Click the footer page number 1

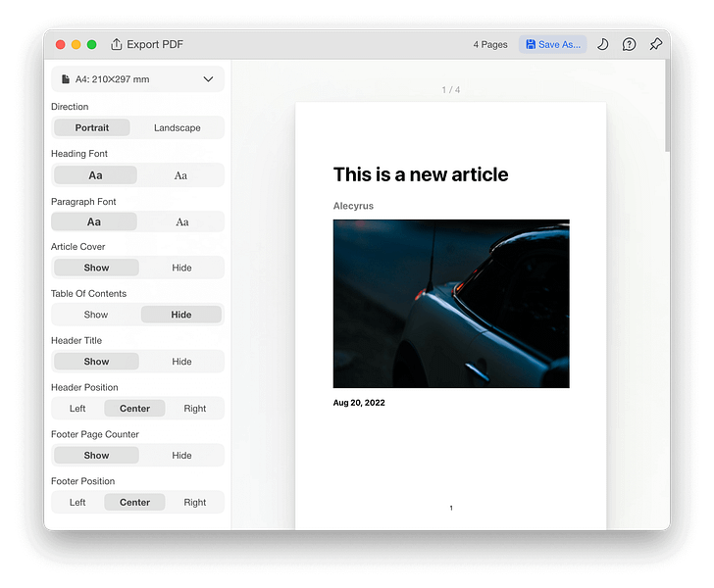[451, 508]
